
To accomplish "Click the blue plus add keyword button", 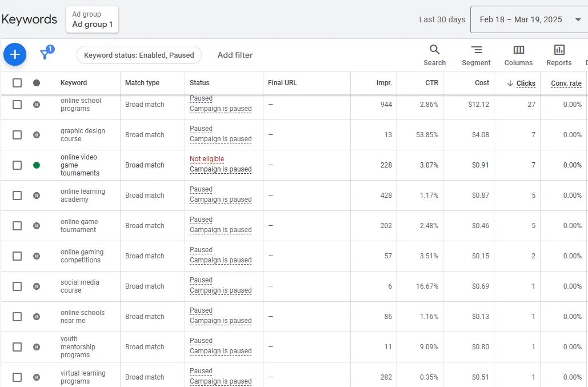I will pos(15,54).
